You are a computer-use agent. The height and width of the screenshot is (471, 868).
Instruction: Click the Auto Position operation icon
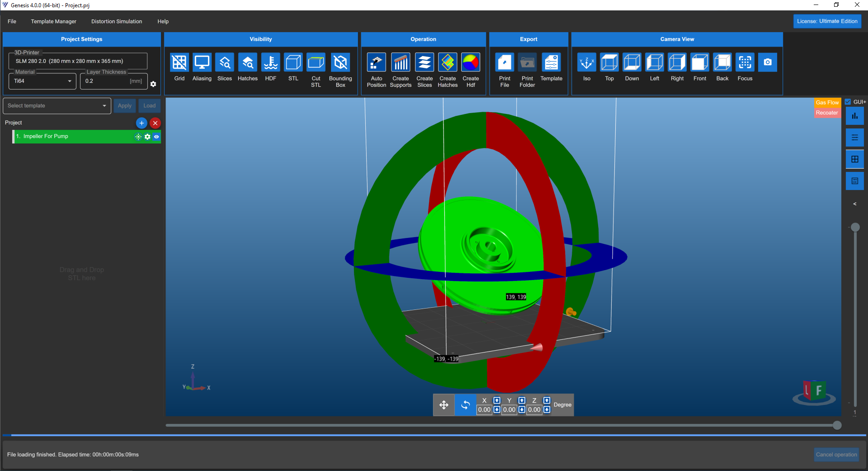(x=376, y=62)
